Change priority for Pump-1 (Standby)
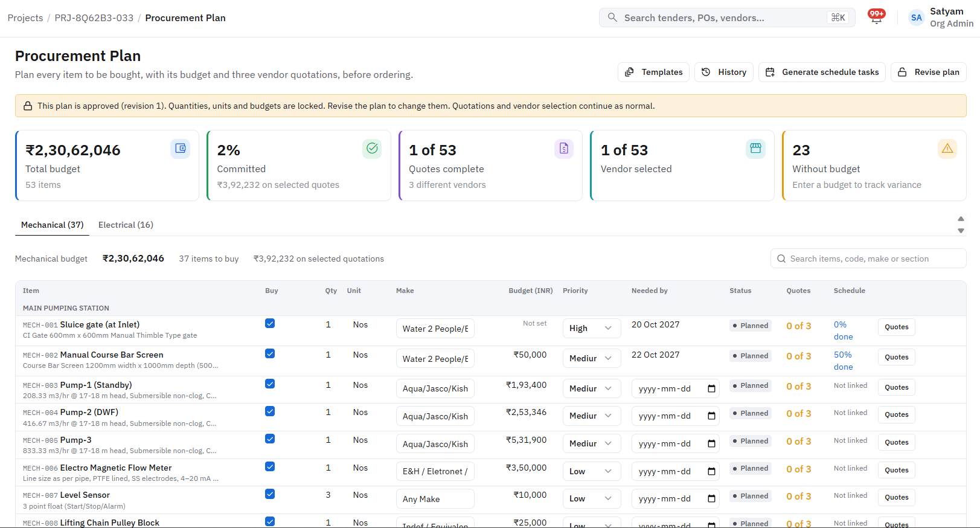 pyautogui.click(x=591, y=388)
